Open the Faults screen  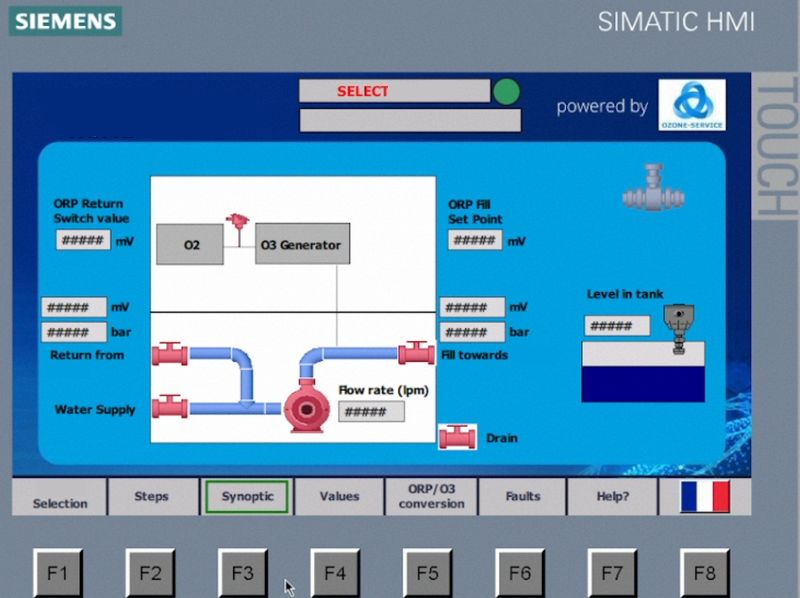[522, 497]
